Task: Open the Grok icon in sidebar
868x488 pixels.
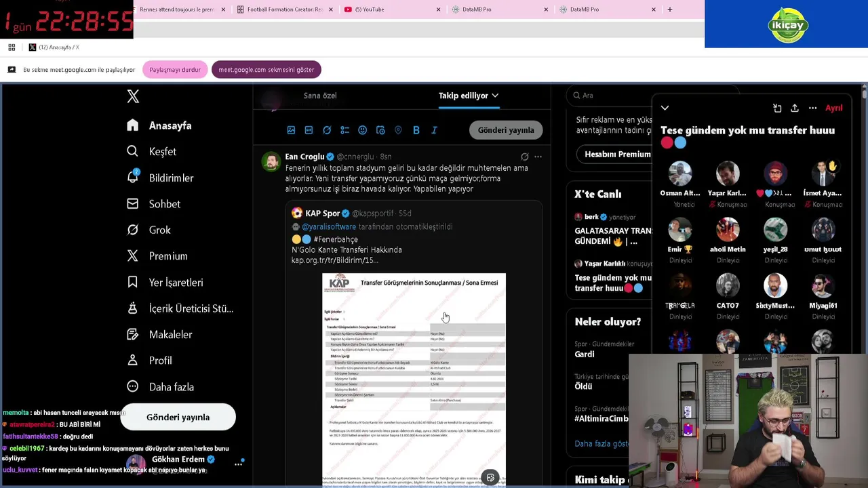Action: point(133,230)
